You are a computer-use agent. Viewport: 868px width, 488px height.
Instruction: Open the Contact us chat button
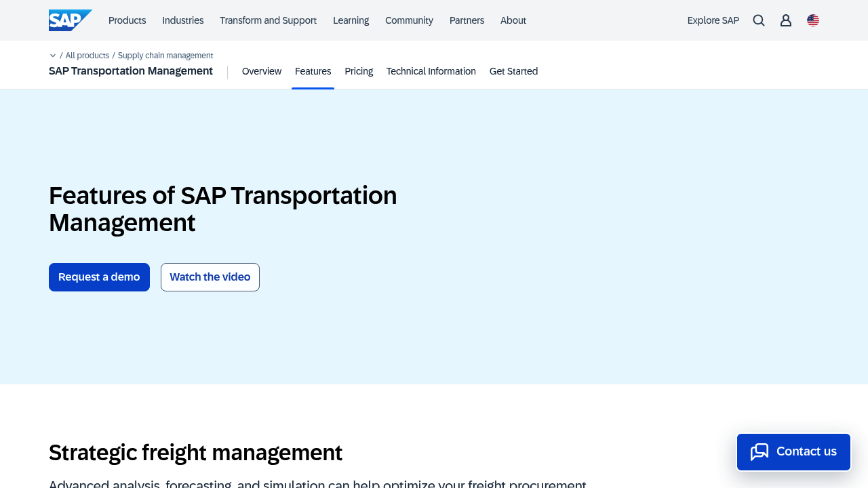(x=793, y=451)
